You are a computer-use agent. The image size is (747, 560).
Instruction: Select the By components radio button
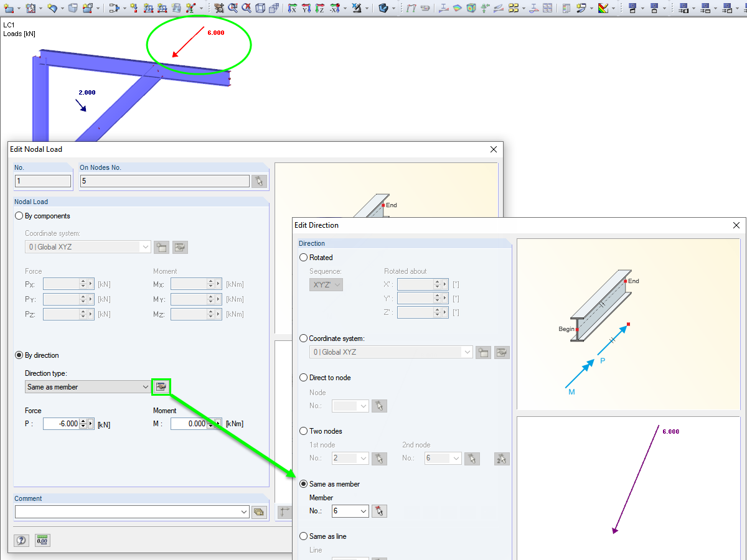point(19,216)
